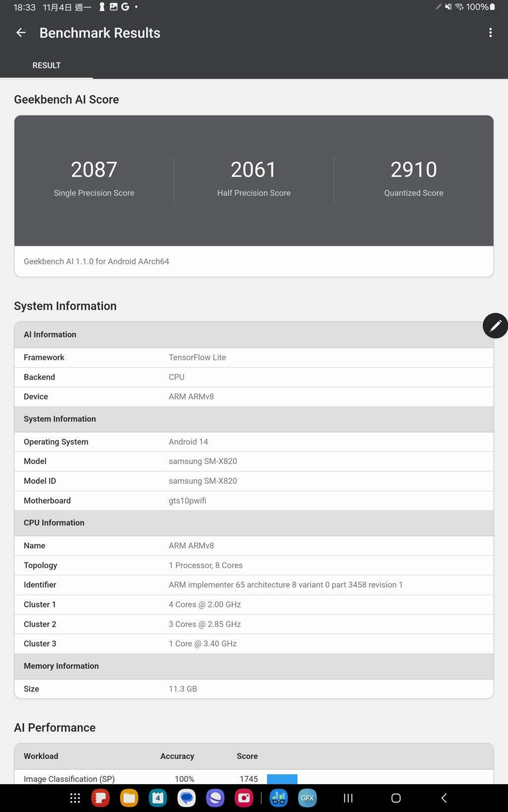Tap the Operating System value Android 14
The image size is (508, 812).
coord(189,441)
